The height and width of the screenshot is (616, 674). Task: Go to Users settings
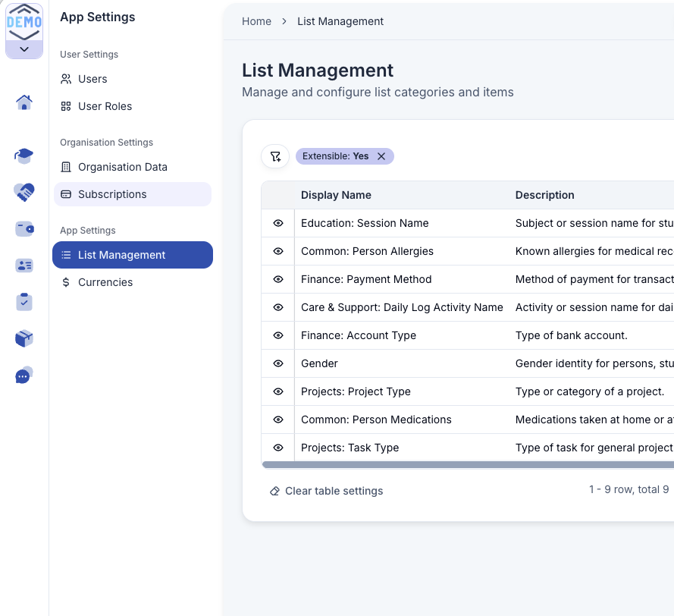133,79
